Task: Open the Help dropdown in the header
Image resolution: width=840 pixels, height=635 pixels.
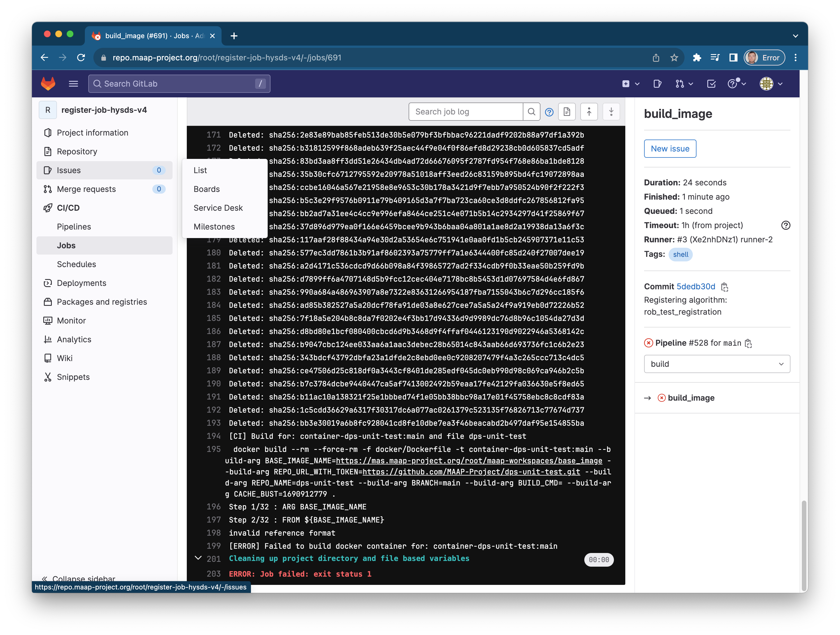Action: coord(737,83)
